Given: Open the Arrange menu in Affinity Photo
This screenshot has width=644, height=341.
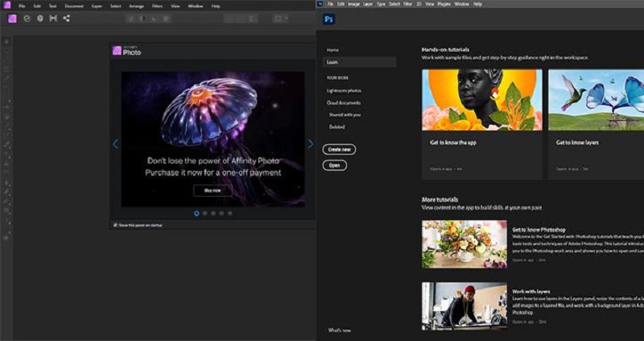Looking at the screenshot, I should (136, 6).
